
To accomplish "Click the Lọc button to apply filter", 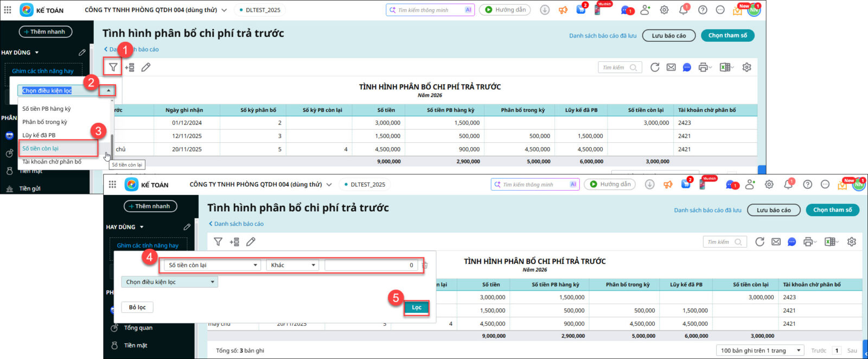I will [416, 307].
